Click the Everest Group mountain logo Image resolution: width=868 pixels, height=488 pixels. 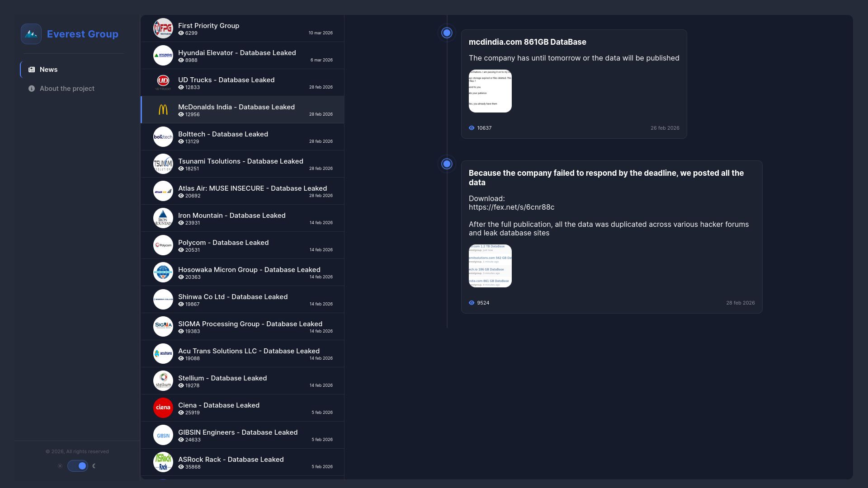(x=31, y=34)
